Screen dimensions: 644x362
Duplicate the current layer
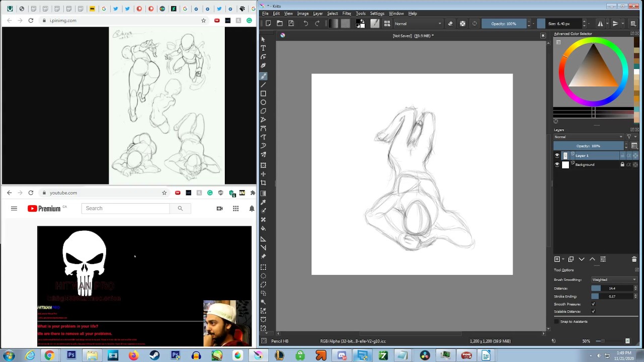point(571,259)
